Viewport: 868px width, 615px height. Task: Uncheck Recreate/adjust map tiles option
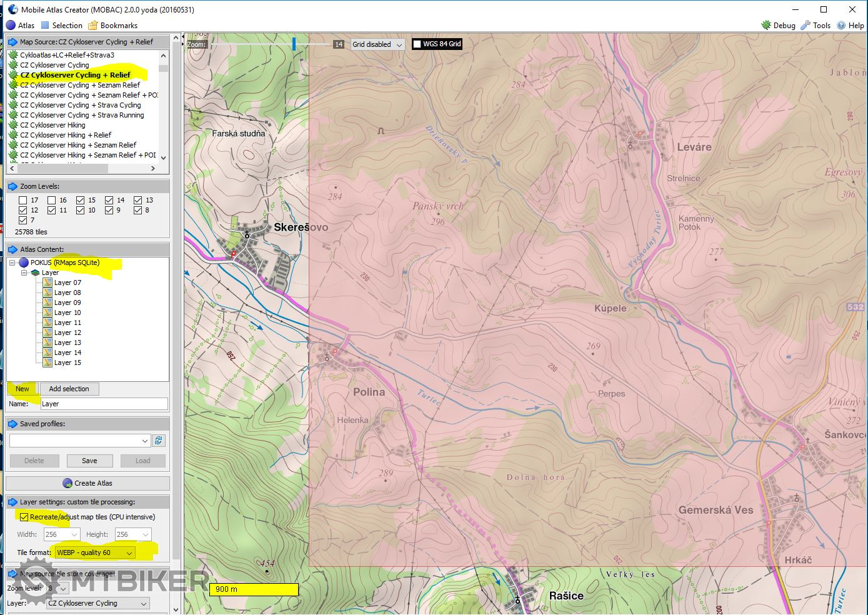click(x=24, y=517)
